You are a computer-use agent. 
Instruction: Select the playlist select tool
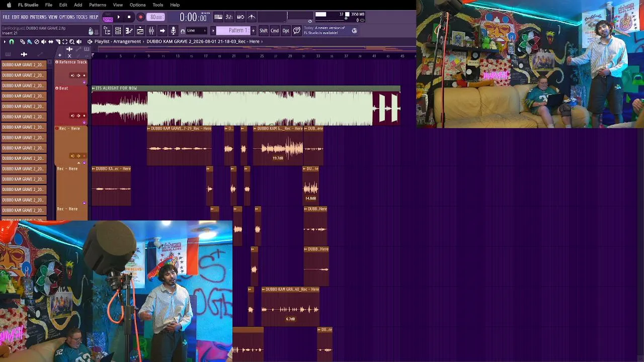click(65, 42)
